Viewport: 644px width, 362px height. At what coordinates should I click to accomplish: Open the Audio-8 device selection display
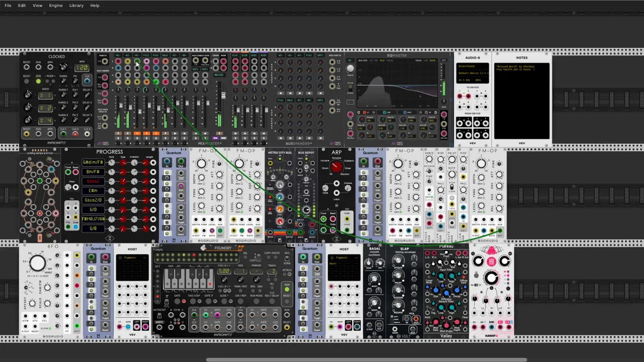472,74
